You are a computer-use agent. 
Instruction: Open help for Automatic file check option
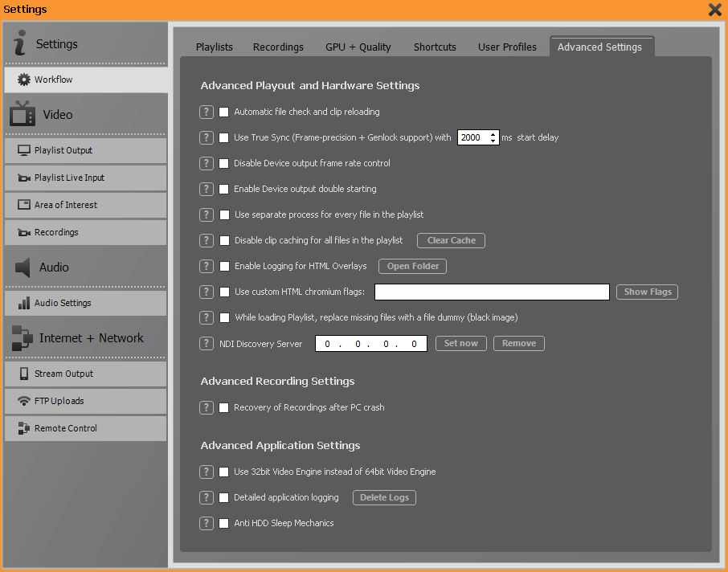tap(207, 112)
